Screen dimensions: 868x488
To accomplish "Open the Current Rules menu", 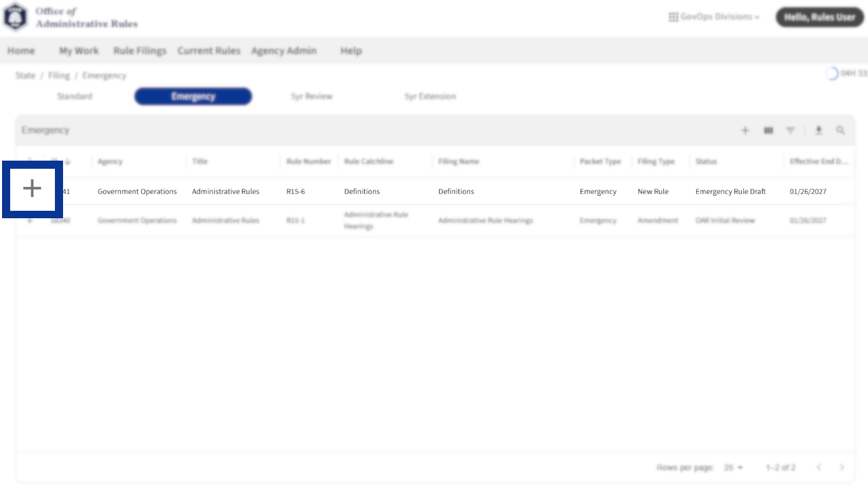I will [x=209, y=51].
